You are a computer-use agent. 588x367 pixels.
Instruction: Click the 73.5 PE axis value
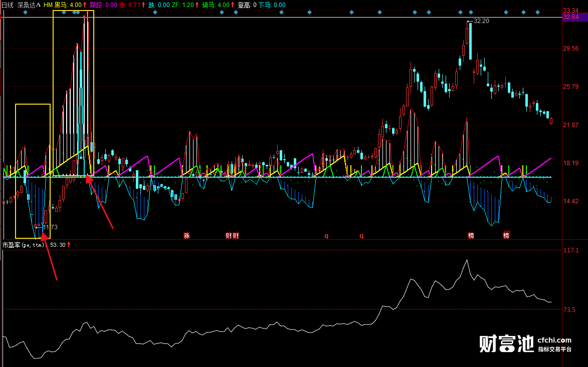pyautogui.click(x=569, y=310)
